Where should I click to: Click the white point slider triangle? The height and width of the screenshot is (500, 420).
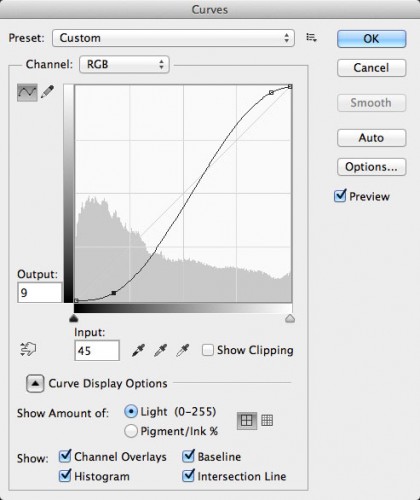pyautogui.click(x=290, y=318)
